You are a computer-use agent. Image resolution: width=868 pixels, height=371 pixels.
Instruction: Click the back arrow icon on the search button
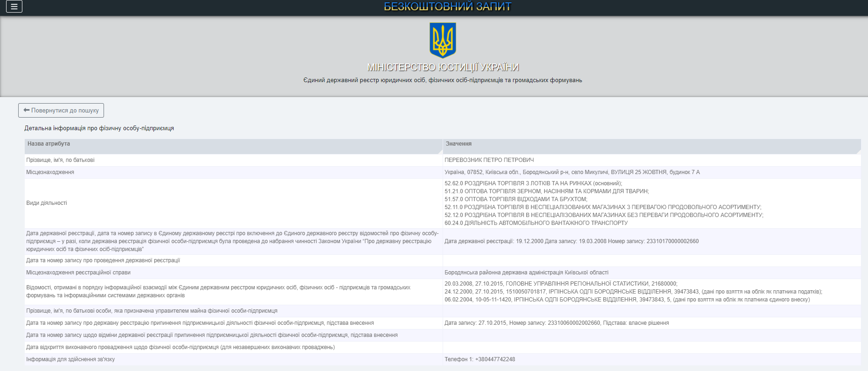click(x=27, y=110)
